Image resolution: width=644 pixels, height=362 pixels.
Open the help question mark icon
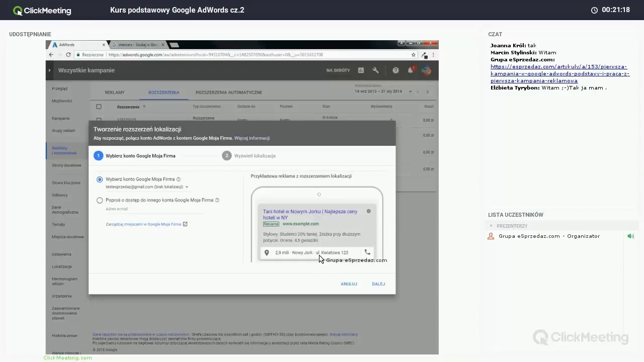click(395, 70)
